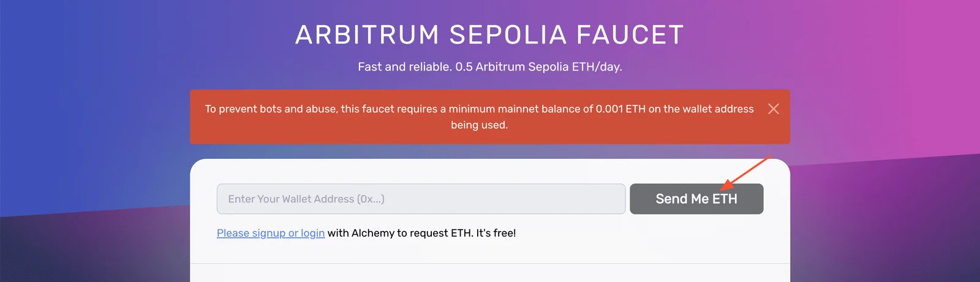Image resolution: width=980 pixels, height=282 pixels.
Task: Click the 0.5 Arbitrum Sepolia ETH/day tagline
Action: tap(538, 67)
